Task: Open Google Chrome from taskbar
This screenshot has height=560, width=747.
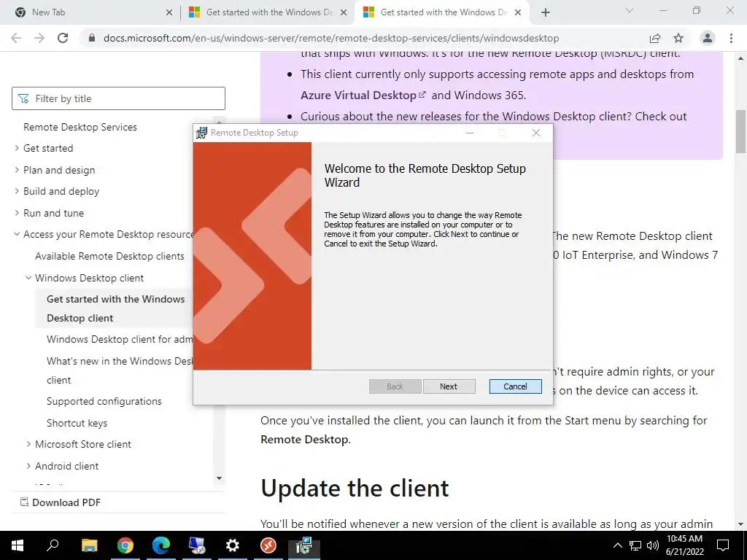Action: [125, 545]
